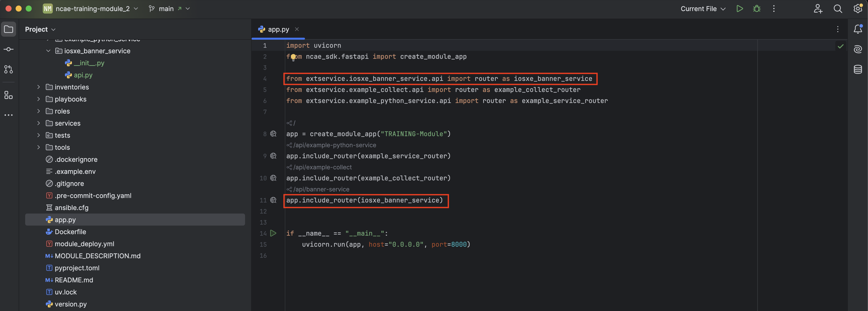Open Code With Me add-user icon
The height and width of the screenshot is (311, 868).
point(818,9)
